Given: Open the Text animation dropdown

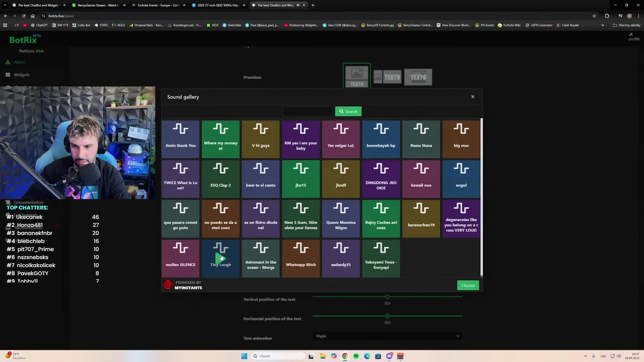Looking at the screenshot, I should point(387,336).
